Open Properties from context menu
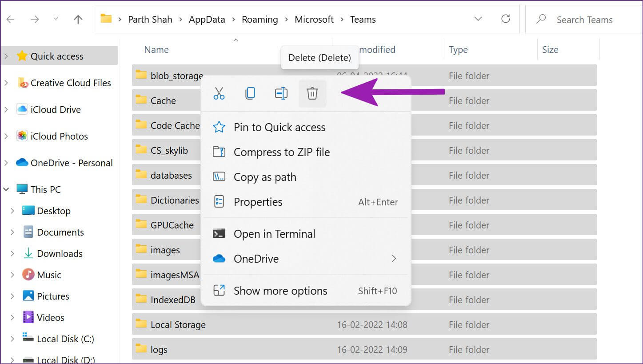Screen dimensions: 643x364 click(305, 202)
